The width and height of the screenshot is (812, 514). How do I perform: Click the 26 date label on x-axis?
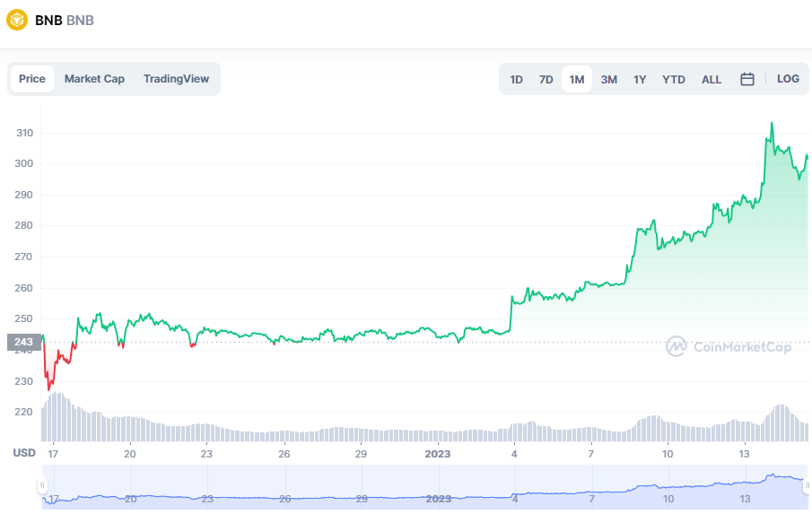[284, 454]
